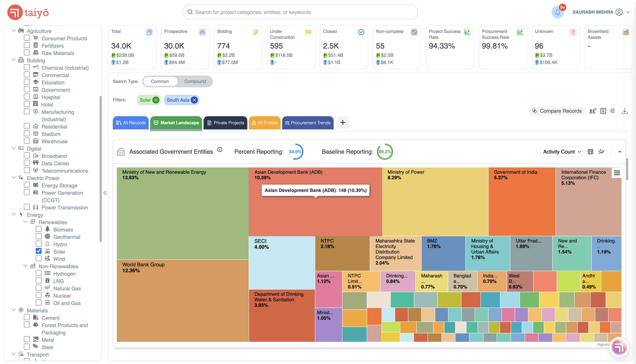The height and width of the screenshot is (364, 636).
Task: Click the add new tab plus icon
Action: tap(342, 122)
